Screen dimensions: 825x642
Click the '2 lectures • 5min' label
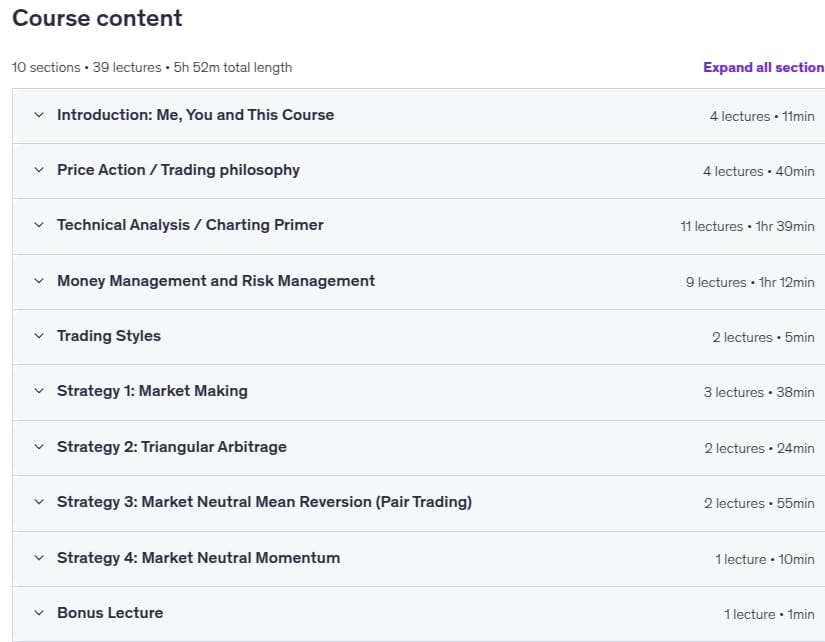coord(763,337)
